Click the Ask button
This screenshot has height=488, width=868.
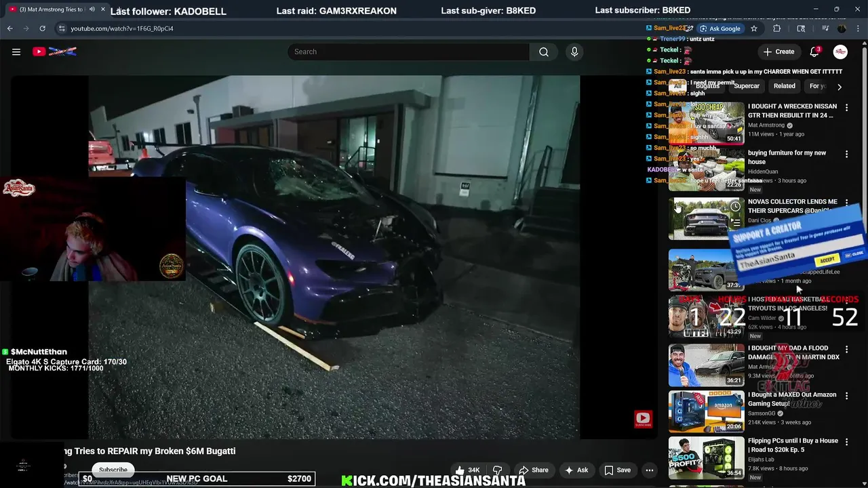coord(576,470)
